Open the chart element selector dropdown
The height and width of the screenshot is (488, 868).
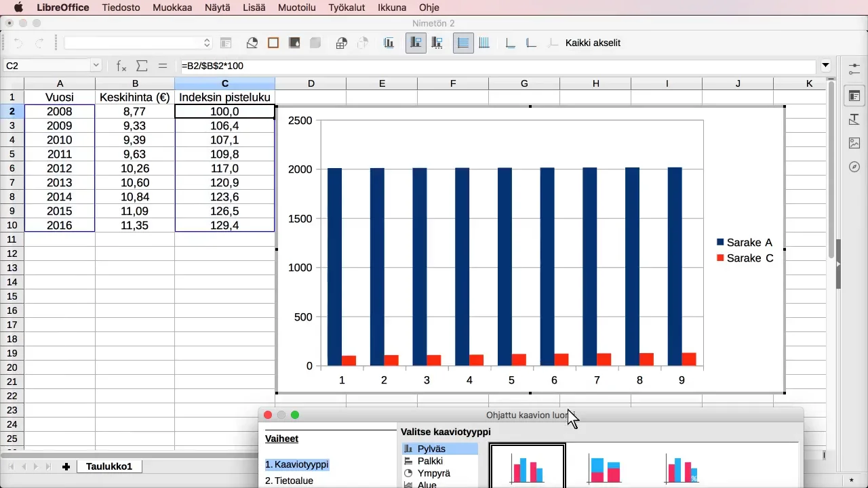pos(138,43)
